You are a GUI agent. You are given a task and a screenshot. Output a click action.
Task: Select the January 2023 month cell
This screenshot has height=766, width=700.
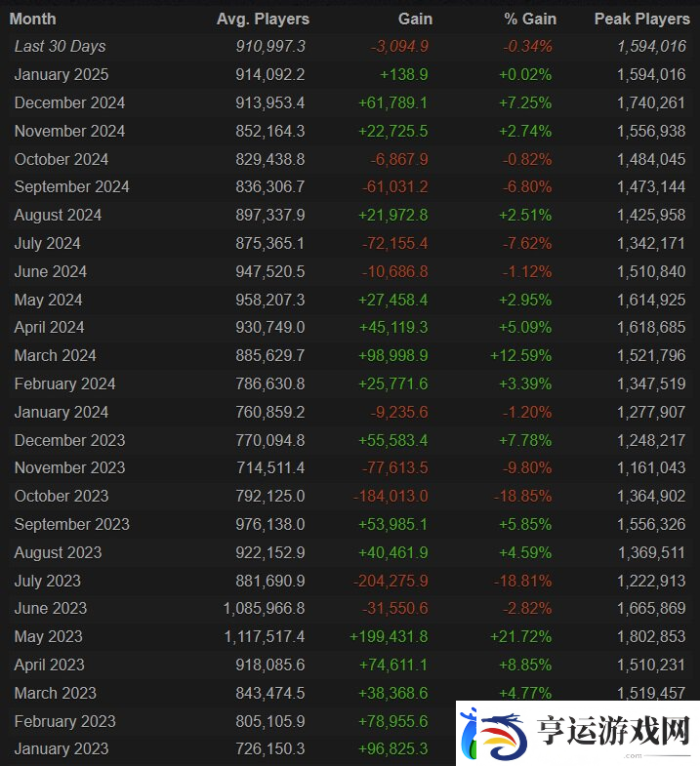coord(62,749)
